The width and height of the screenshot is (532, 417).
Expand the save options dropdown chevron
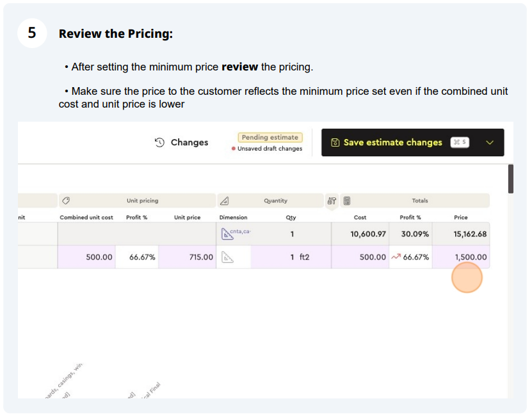coord(490,142)
